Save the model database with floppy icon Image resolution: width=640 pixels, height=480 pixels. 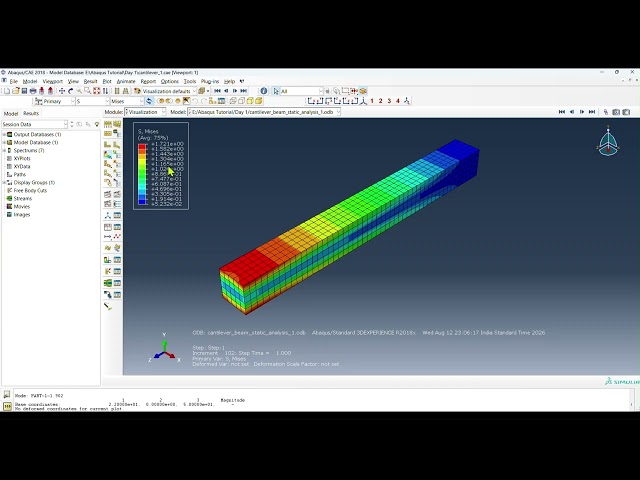coord(24,91)
